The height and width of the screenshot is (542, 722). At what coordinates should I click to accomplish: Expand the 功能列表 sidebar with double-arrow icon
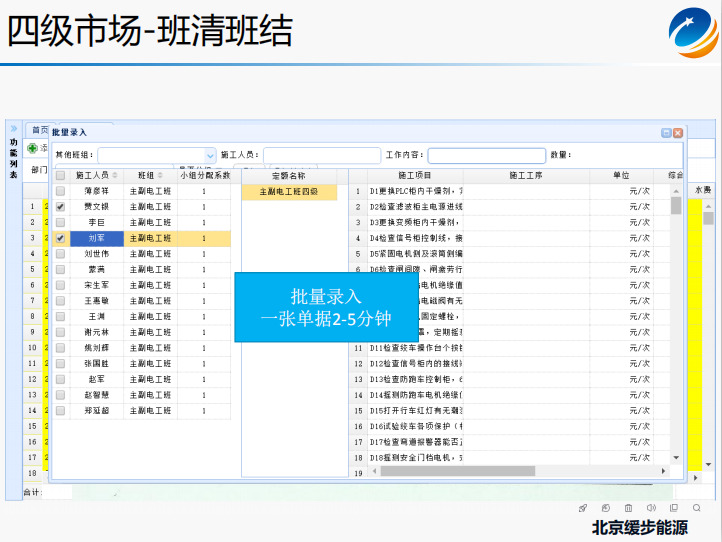coord(14,128)
